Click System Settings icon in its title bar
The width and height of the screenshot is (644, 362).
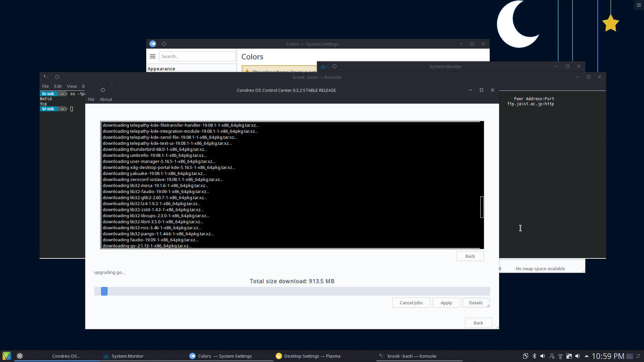(153, 44)
